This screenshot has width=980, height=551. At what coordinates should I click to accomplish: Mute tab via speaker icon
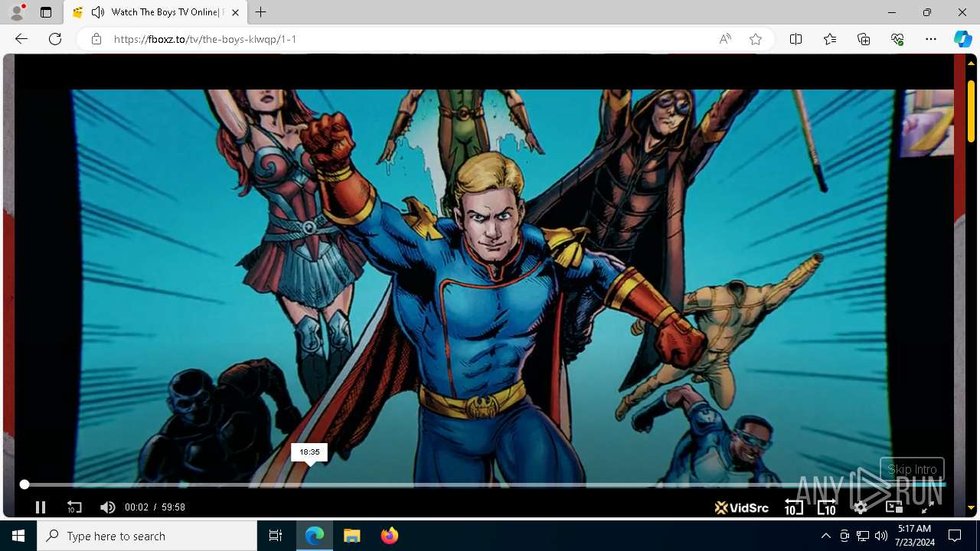[x=98, y=12]
